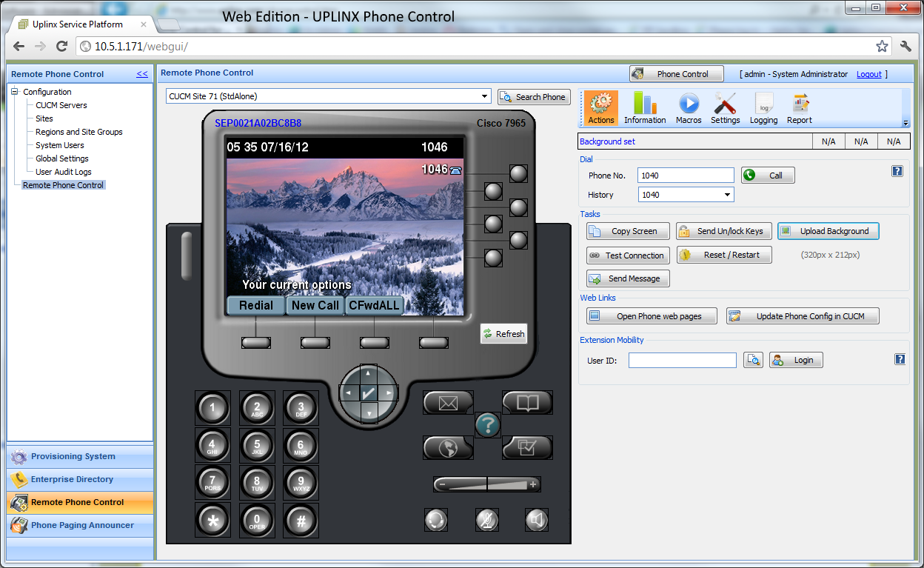Open the Report icon

(799, 107)
